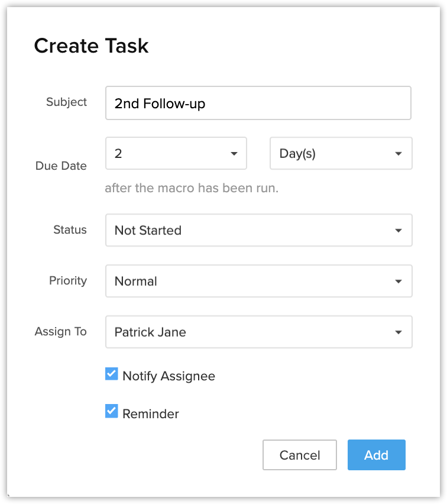Click the caret arrow beside number 2
Image resolution: width=447 pixels, height=504 pixels.
click(x=234, y=154)
